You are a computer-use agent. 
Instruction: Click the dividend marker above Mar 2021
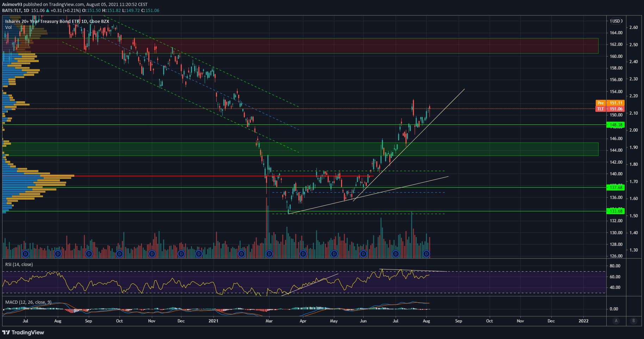point(270,254)
